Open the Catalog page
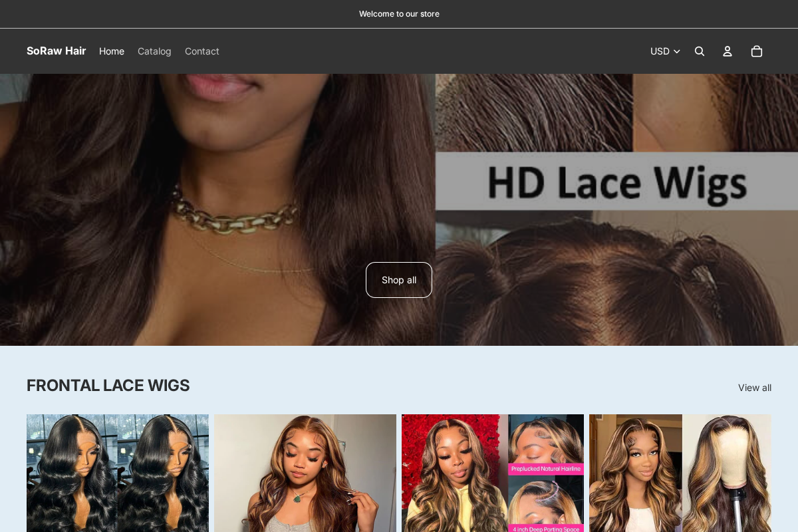Viewport: 798px width, 532px height. click(x=154, y=51)
